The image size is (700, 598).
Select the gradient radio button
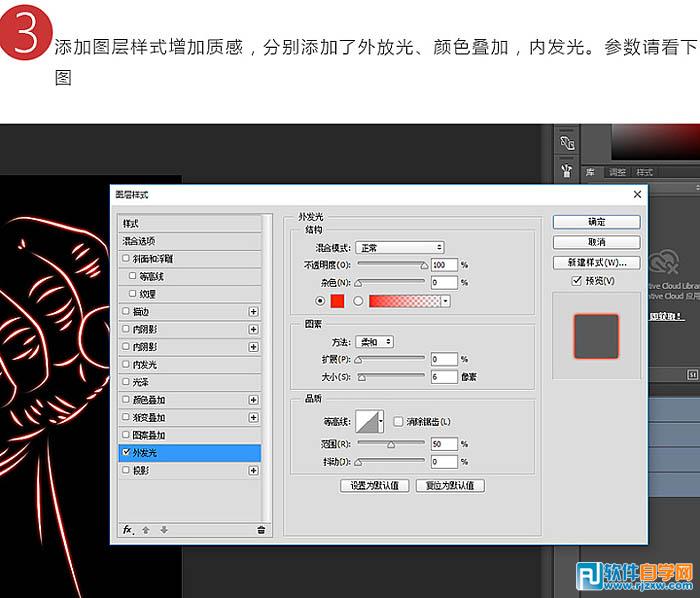coord(358,301)
